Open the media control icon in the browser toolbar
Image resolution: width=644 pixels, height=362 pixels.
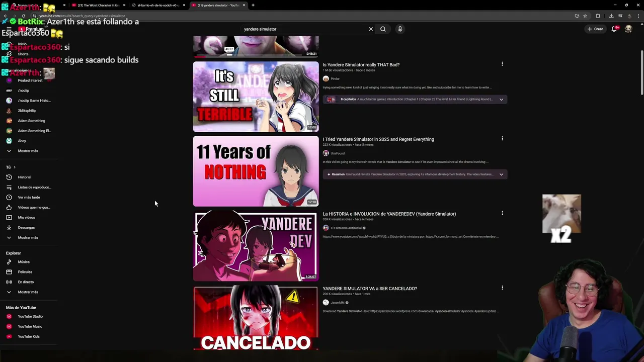coord(620,16)
